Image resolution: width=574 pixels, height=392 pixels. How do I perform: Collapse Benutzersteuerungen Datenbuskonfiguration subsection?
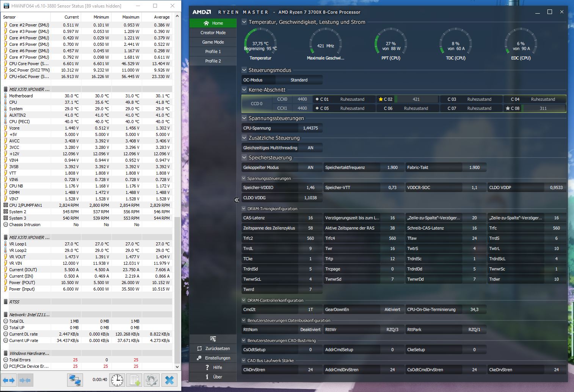point(244,320)
